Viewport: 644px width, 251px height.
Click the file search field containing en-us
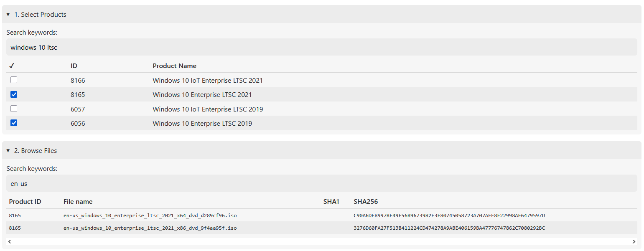click(x=321, y=183)
